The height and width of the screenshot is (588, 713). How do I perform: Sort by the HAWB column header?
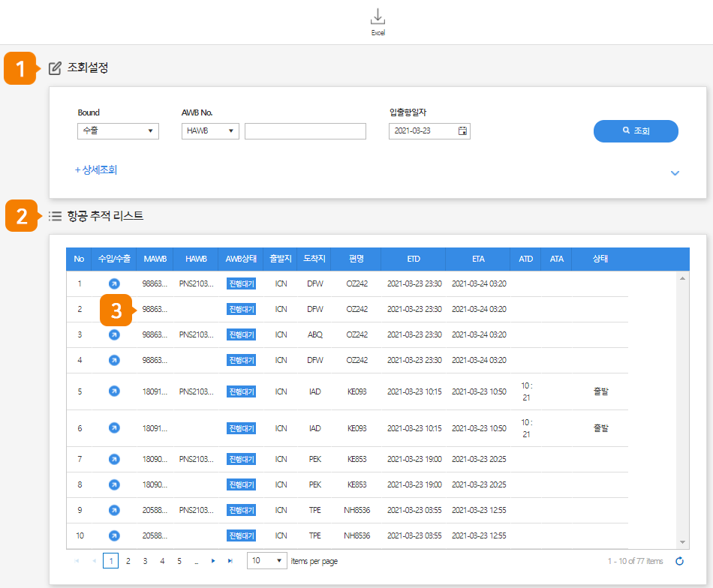pos(196,259)
